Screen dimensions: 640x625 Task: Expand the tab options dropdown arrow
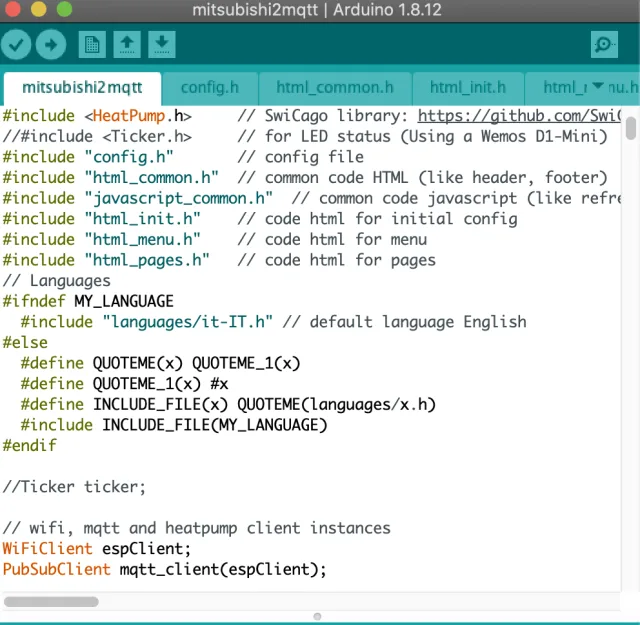coord(598,86)
